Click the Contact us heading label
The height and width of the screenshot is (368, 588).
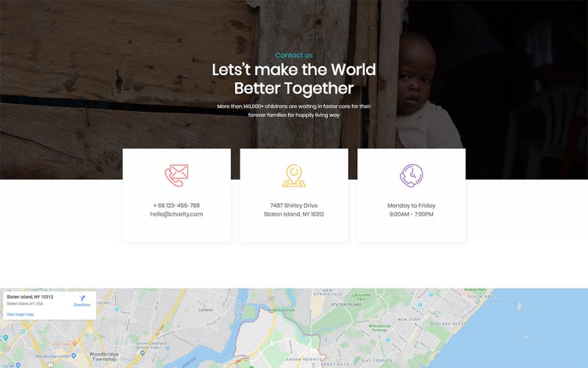click(x=294, y=55)
